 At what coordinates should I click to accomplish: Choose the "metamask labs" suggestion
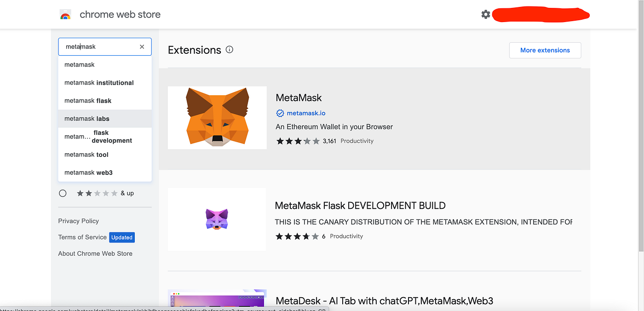click(105, 119)
